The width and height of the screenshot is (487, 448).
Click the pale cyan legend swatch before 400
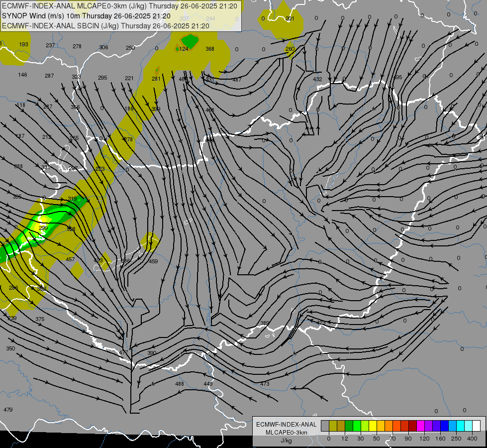click(469, 426)
